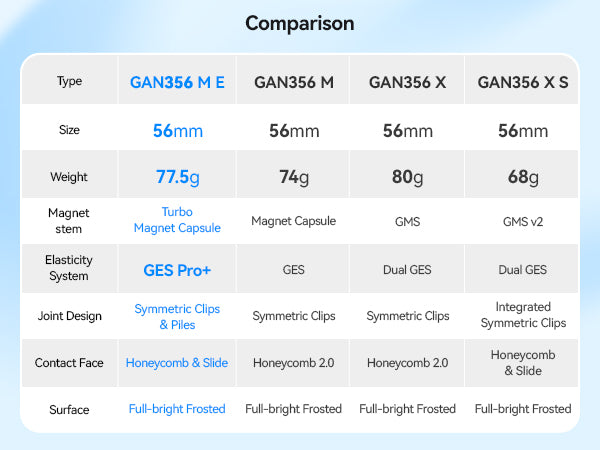Select the GES Pro+ cell
The height and width of the screenshot is (450, 600).
point(177,269)
